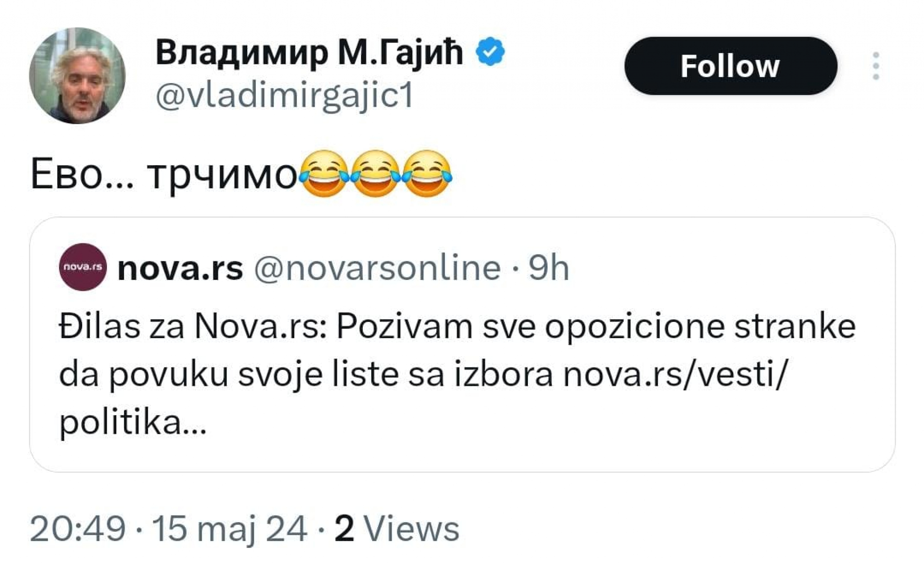Click the nova.rs round logo avatar

click(x=83, y=267)
